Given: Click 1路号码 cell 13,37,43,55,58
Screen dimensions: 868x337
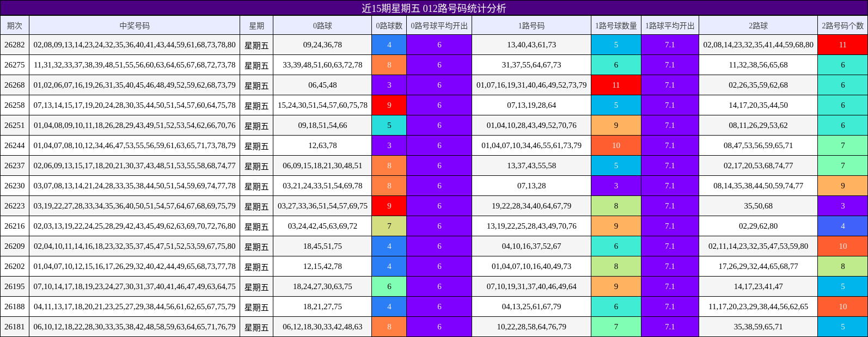Looking at the screenshot, I should click(x=531, y=166).
